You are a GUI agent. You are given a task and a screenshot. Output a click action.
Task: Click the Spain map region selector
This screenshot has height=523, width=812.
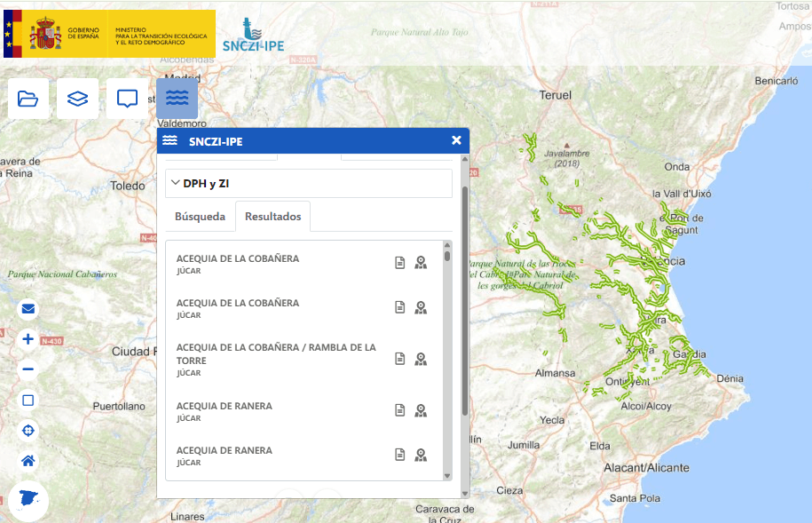28,500
